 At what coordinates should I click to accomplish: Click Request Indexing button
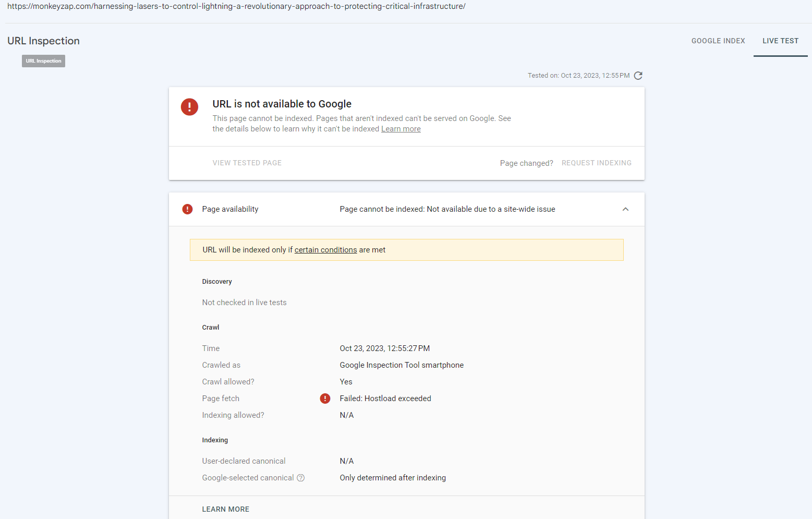pyautogui.click(x=596, y=163)
